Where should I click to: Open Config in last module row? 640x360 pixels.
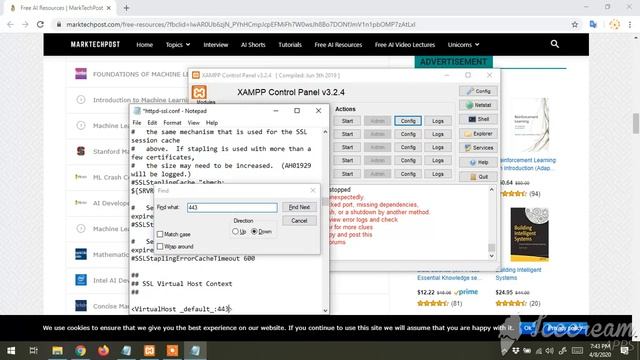408,174
